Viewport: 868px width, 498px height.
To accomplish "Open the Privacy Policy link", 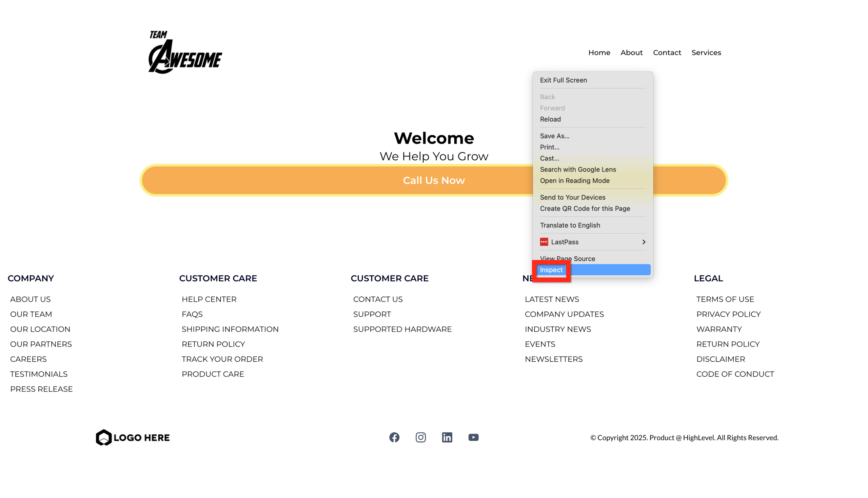I will [729, 314].
